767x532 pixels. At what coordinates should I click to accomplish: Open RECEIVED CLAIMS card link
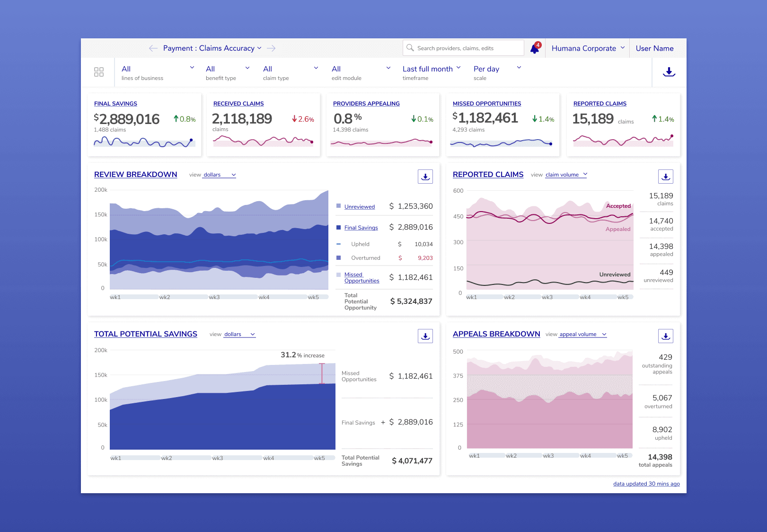pos(238,104)
